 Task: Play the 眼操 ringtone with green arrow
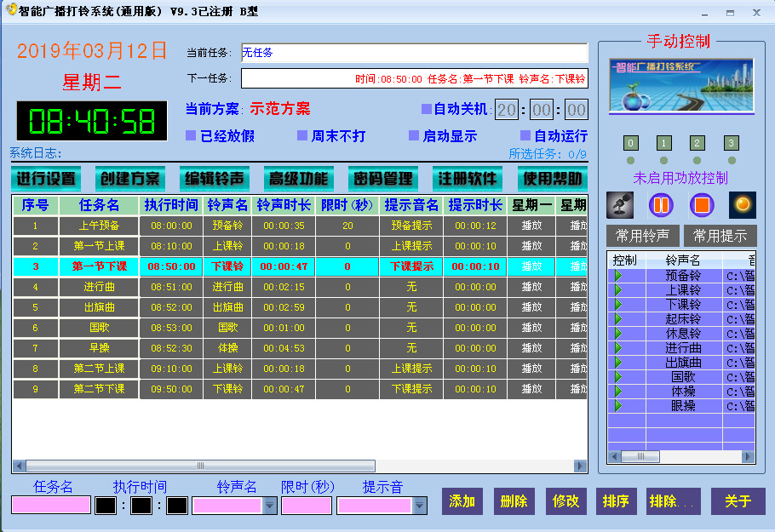click(618, 406)
